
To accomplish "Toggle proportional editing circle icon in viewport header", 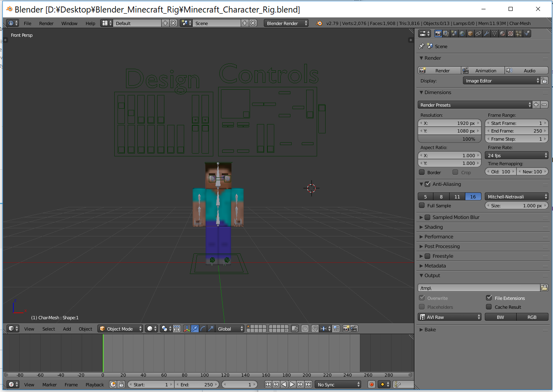I will (305, 329).
